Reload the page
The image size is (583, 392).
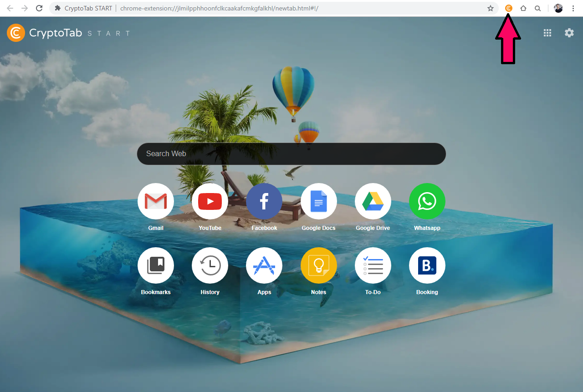(x=39, y=8)
